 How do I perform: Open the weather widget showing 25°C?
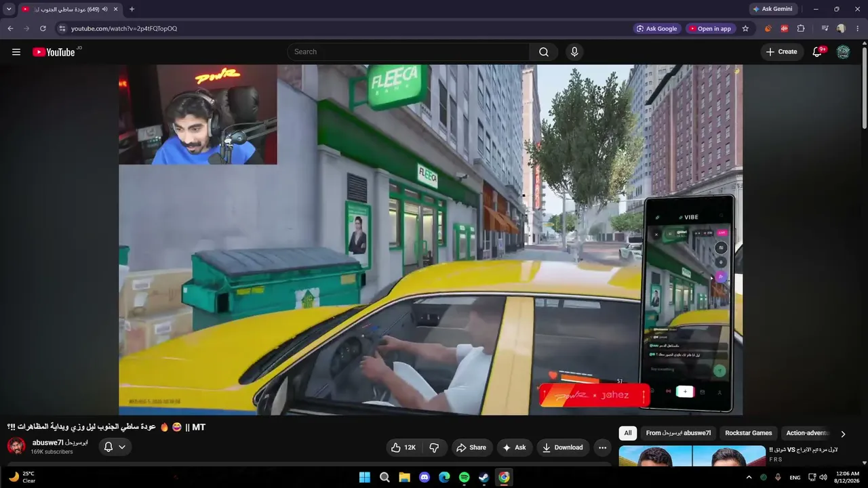[x=22, y=477]
